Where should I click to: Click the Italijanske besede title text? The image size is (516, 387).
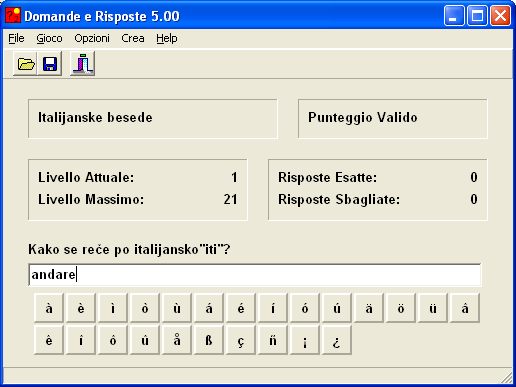[x=95, y=118]
